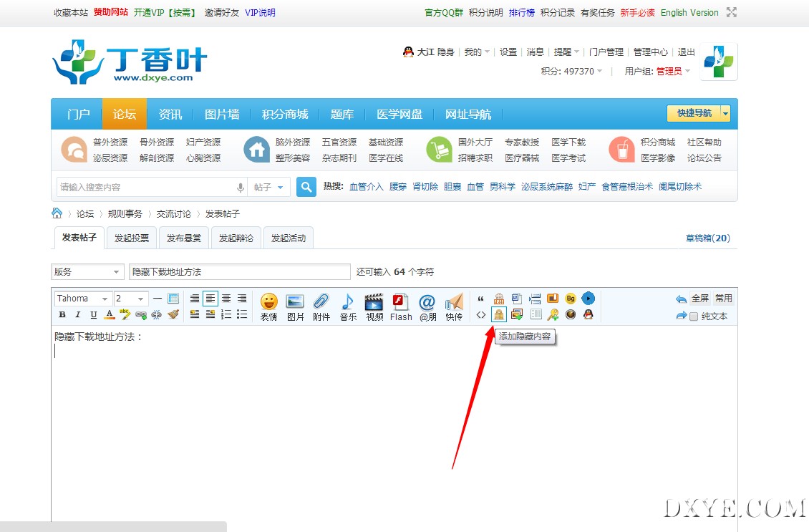Toggle bold text formatting

tap(62, 315)
